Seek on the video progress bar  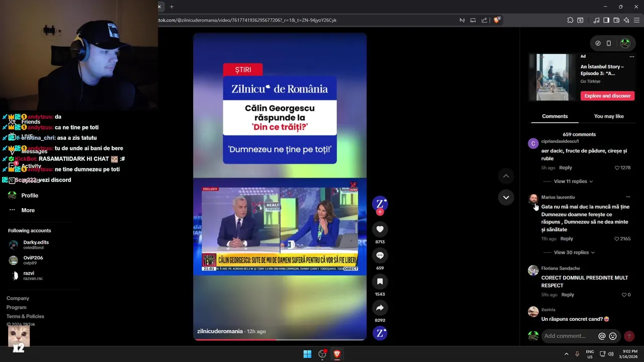click(x=280, y=339)
